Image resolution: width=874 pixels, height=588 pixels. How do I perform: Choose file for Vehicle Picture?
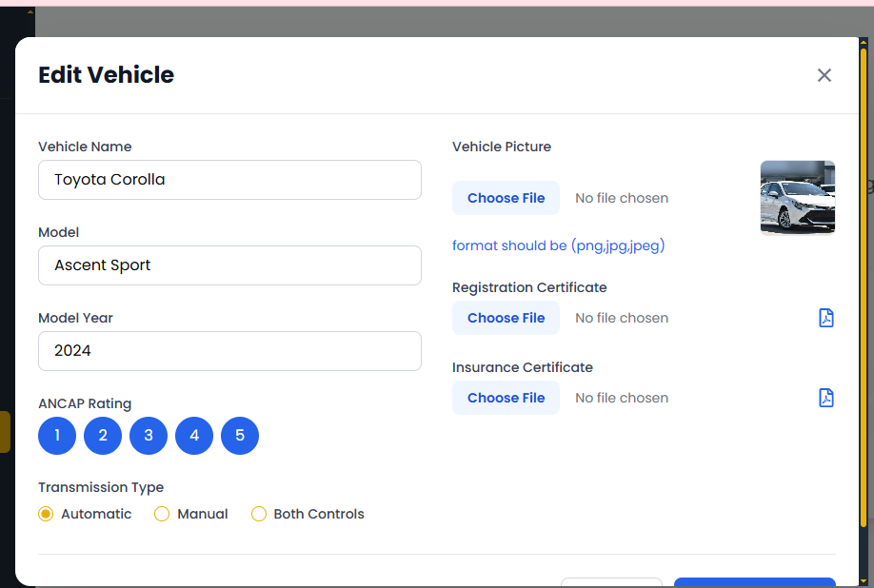click(x=506, y=198)
